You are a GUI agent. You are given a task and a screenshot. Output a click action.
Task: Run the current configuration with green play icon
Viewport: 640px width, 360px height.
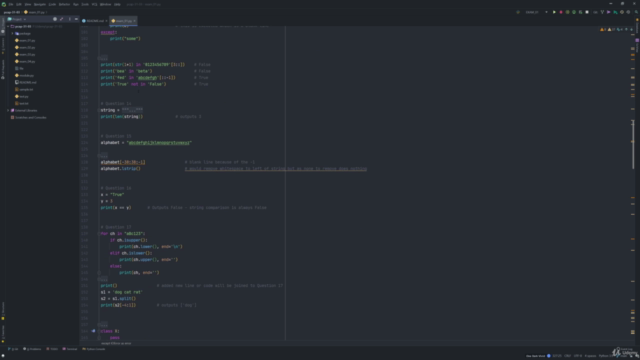click(554, 12)
